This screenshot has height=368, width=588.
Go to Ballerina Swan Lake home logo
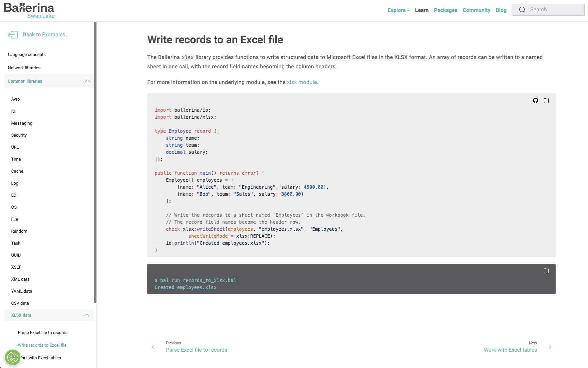(x=29, y=10)
